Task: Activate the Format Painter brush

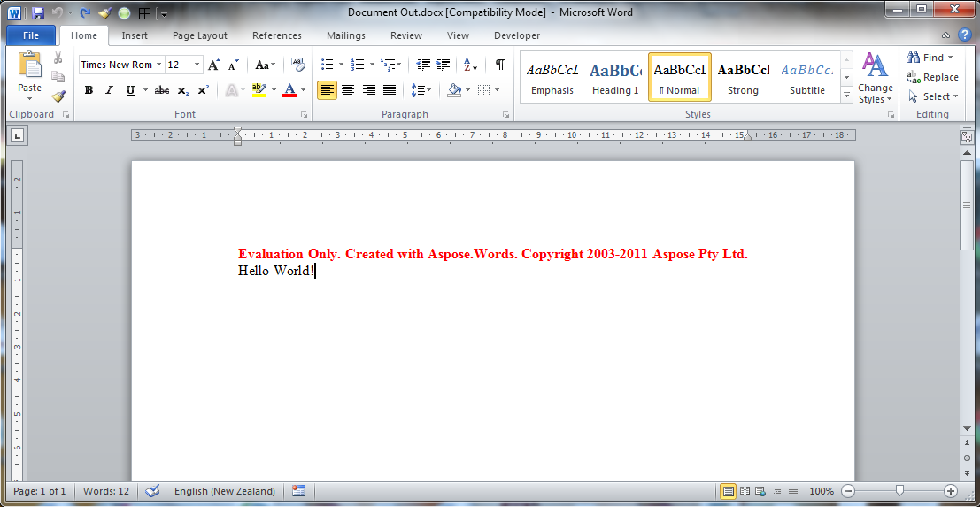Action: pyautogui.click(x=58, y=96)
